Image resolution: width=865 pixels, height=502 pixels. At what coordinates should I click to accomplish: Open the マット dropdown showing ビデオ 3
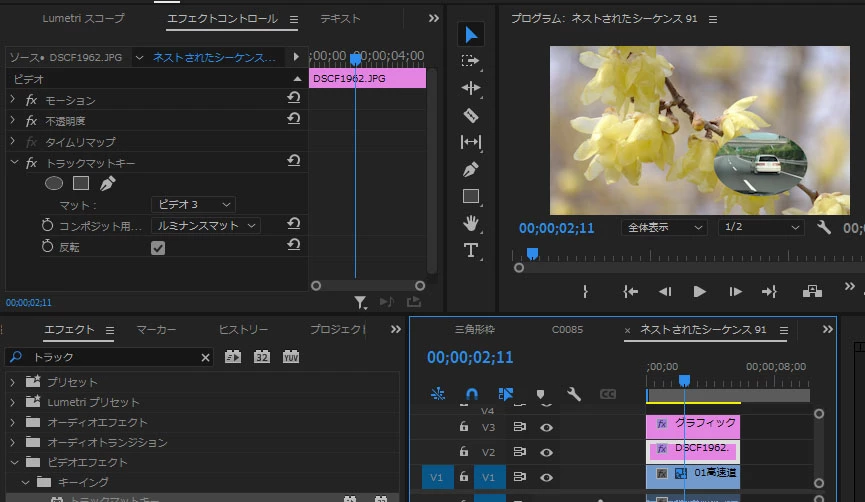pos(194,205)
